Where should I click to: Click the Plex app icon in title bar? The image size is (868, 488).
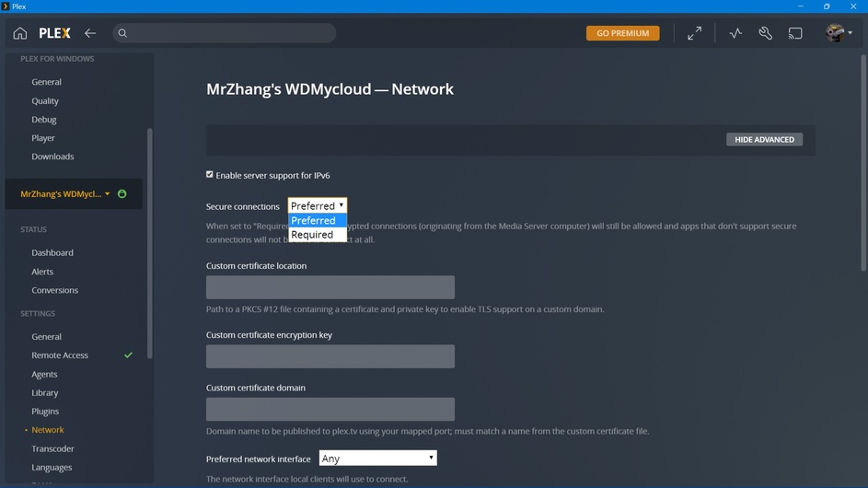[6, 6]
